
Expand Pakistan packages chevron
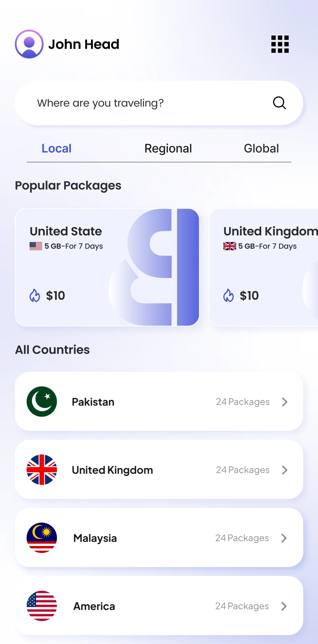pyautogui.click(x=285, y=402)
